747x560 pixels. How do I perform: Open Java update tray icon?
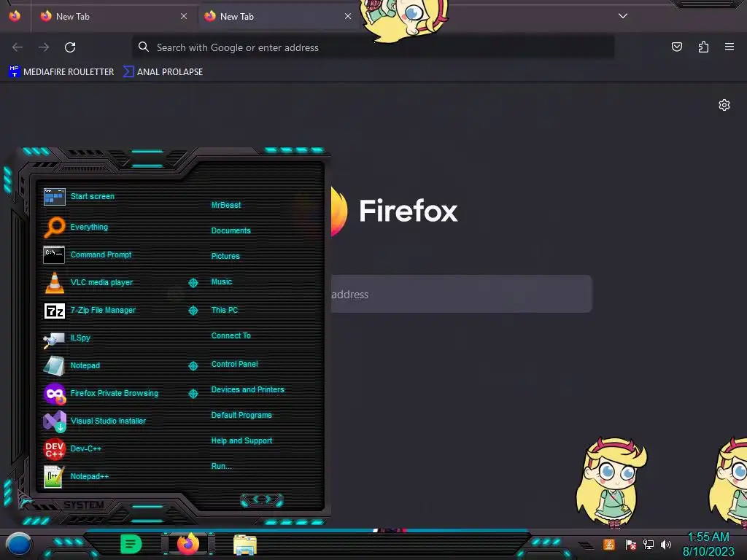click(609, 544)
